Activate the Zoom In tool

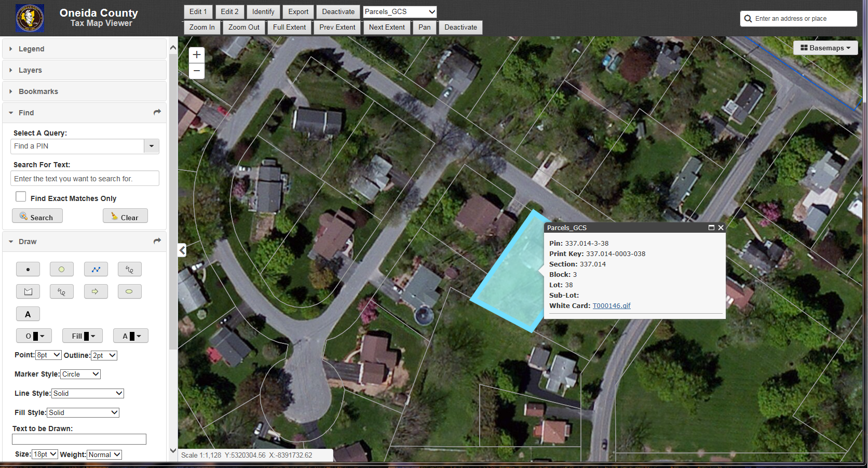coord(202,27)
